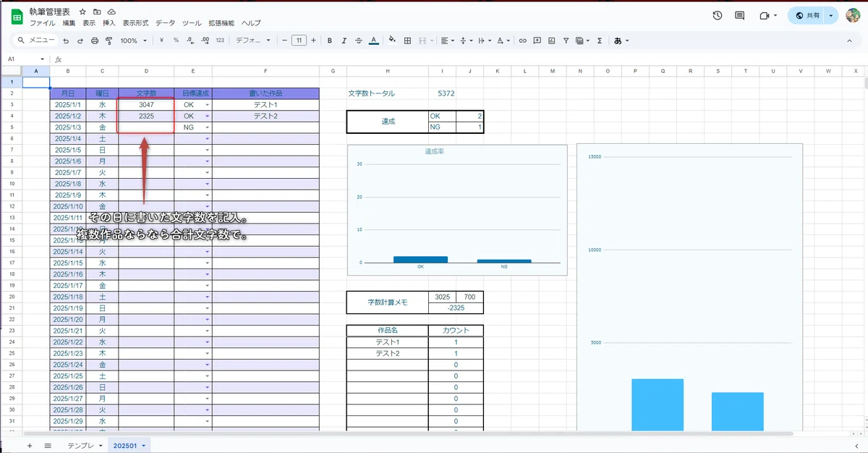Open the filter views dropdown
This screenshot has height=453, width=868.
[582, 41]
